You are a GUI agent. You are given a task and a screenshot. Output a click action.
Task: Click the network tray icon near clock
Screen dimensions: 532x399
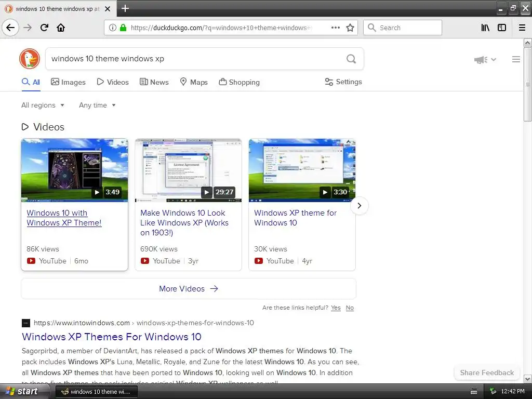(x=493, y=392)
